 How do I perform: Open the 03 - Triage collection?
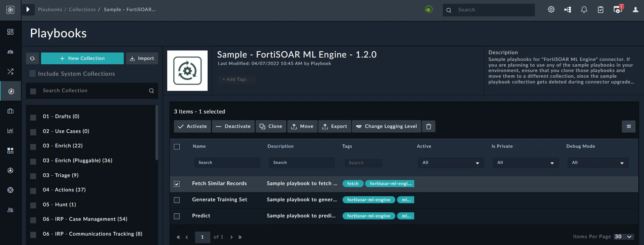[61, 175]
